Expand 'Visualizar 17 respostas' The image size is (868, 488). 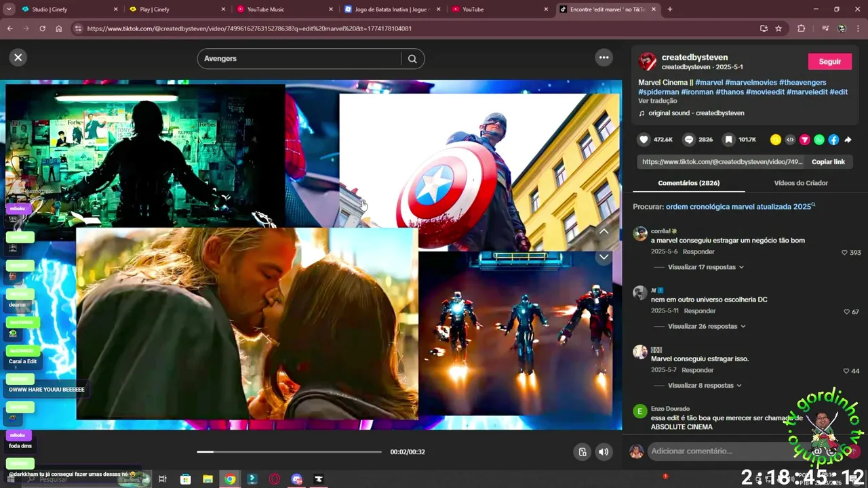tap(706, 267)
